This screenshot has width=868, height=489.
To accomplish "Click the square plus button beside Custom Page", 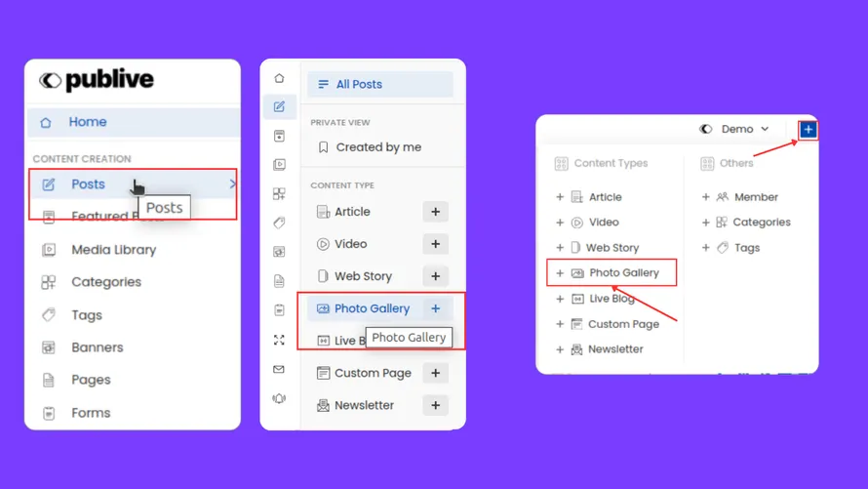I will pos(435,373).
